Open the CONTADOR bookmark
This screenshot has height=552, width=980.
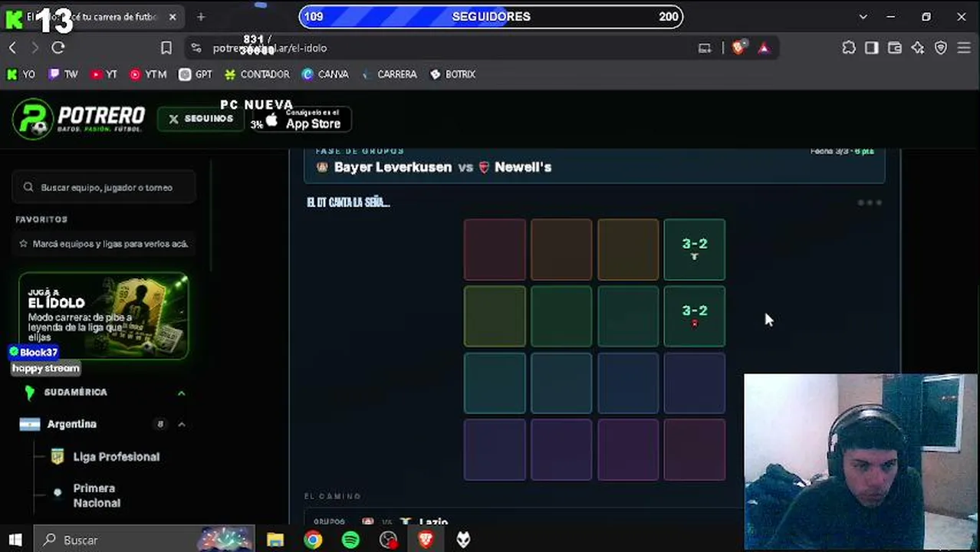[x=257, y=74]
